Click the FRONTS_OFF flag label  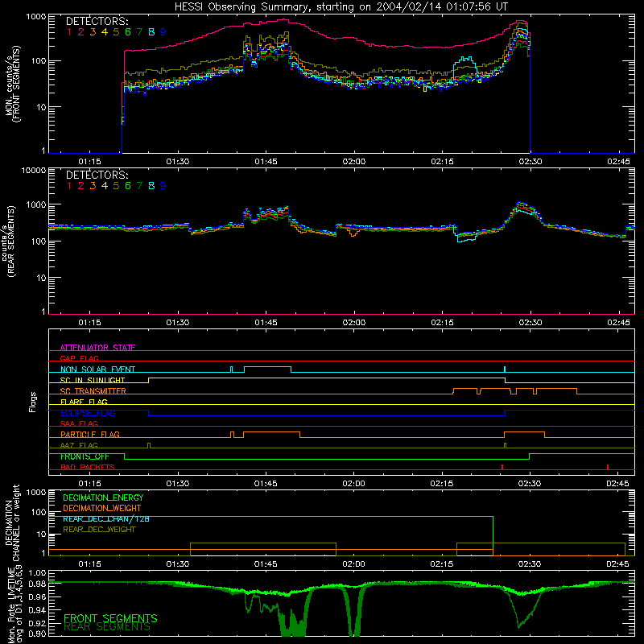pyautogui.click(x=85, y=456)
